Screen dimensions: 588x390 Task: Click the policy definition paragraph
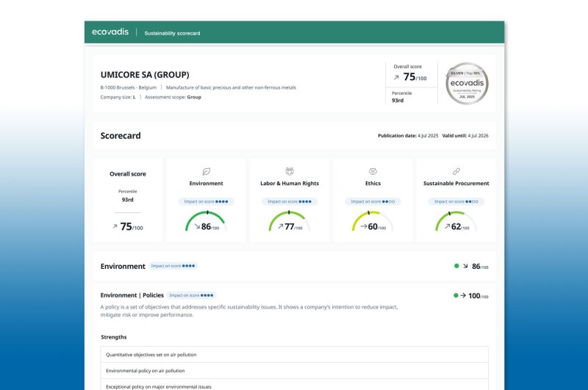pos(249,311)
